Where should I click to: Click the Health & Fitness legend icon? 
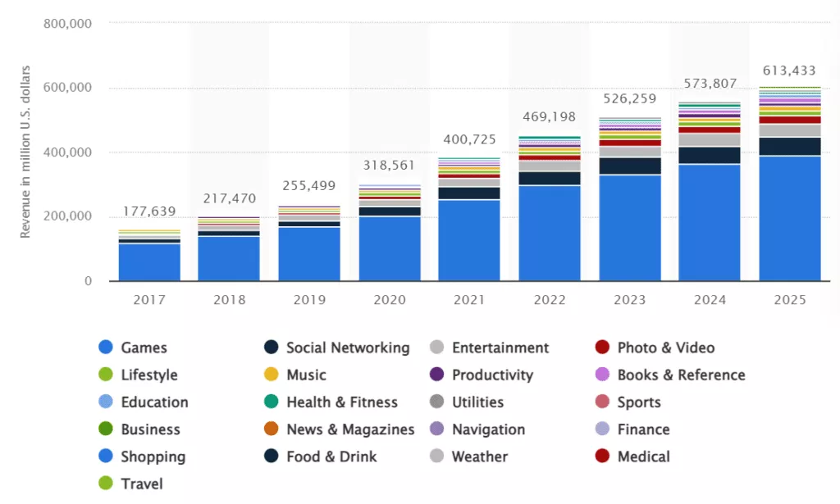coord(272,402)
